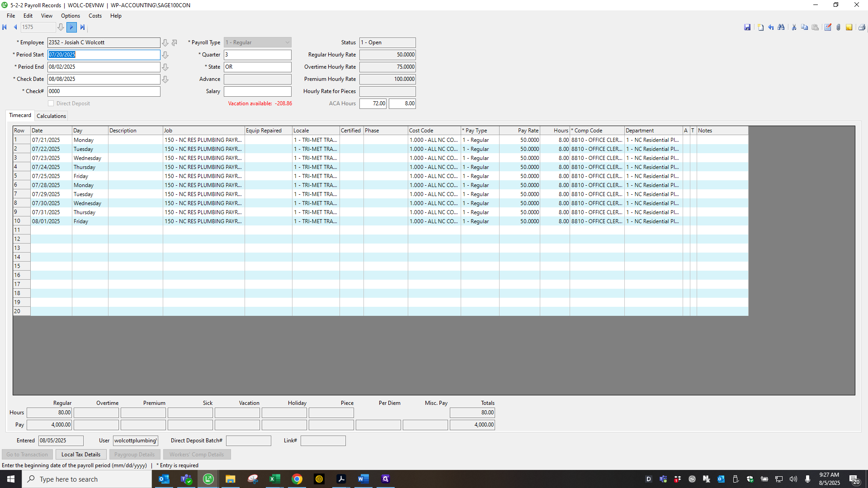Image resolution: width=868 pixels, height=488 pixels.
Task: Open the yellow sticky note icon
Action: (849, 28)
